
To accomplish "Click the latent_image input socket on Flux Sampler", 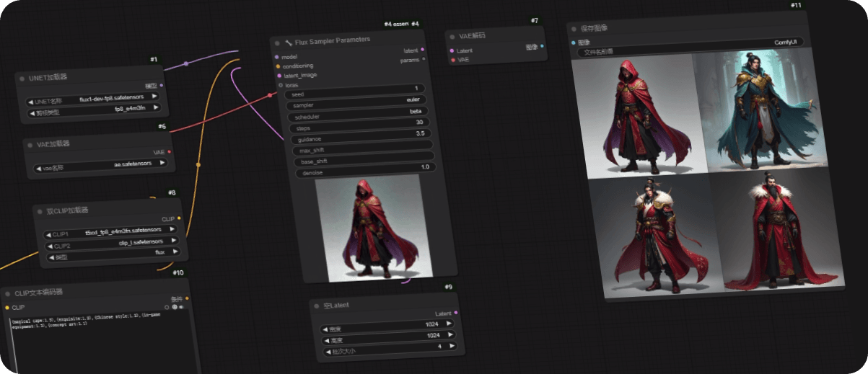I will click(279, 76).
